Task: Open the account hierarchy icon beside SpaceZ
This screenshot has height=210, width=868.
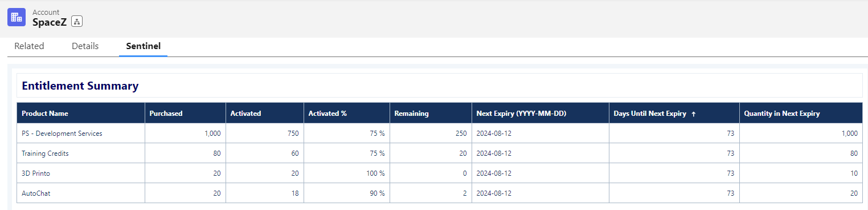Action: (x=77, y=22)
